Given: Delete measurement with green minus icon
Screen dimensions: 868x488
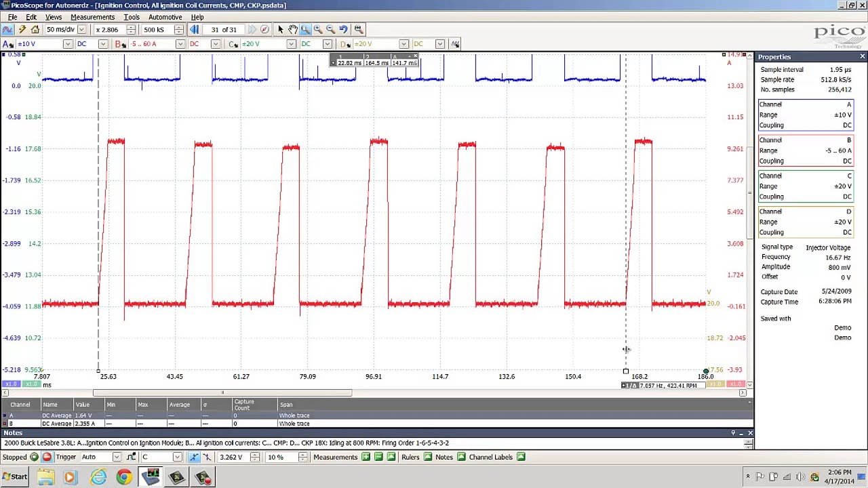Looking at the screenshot, I should [379, 457].
